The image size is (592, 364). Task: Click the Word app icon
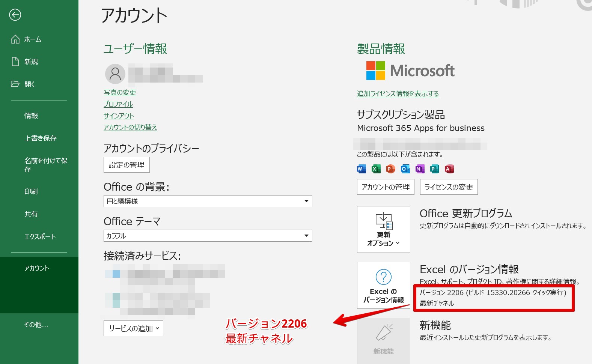[x=361, y=169]
